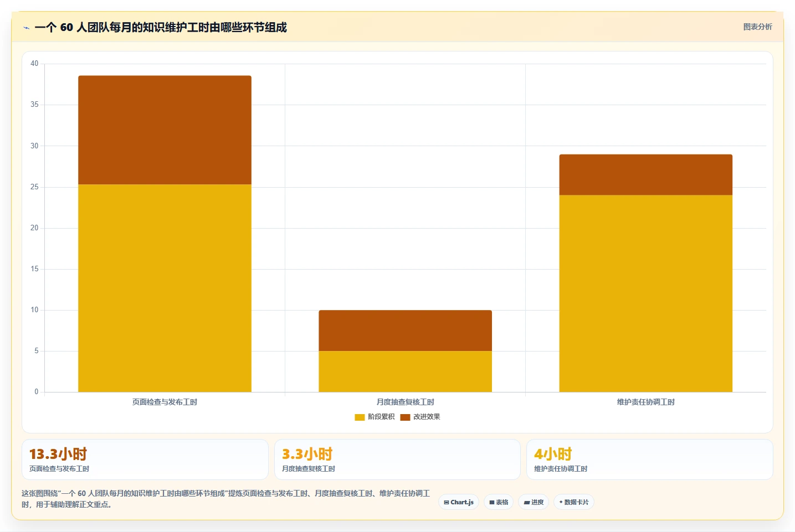
Task: Click the brown segment of 页面检查与发布工时 bar
Action: (165, 130)
